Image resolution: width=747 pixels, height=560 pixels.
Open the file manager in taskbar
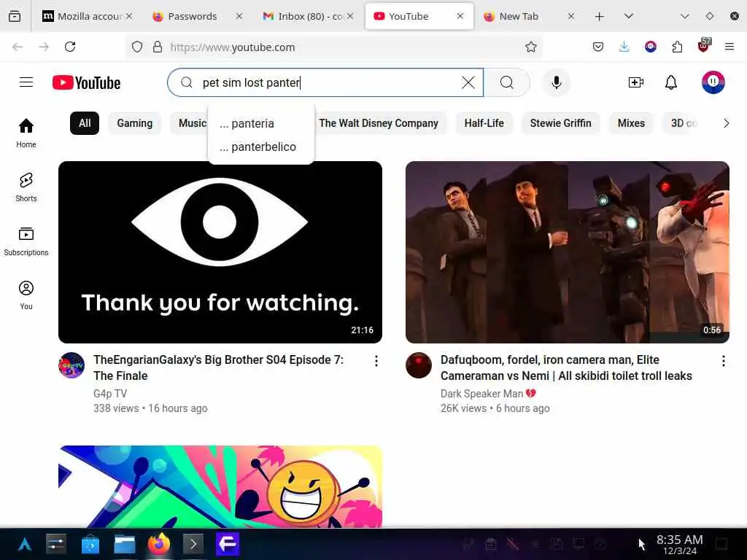(124, 544)
